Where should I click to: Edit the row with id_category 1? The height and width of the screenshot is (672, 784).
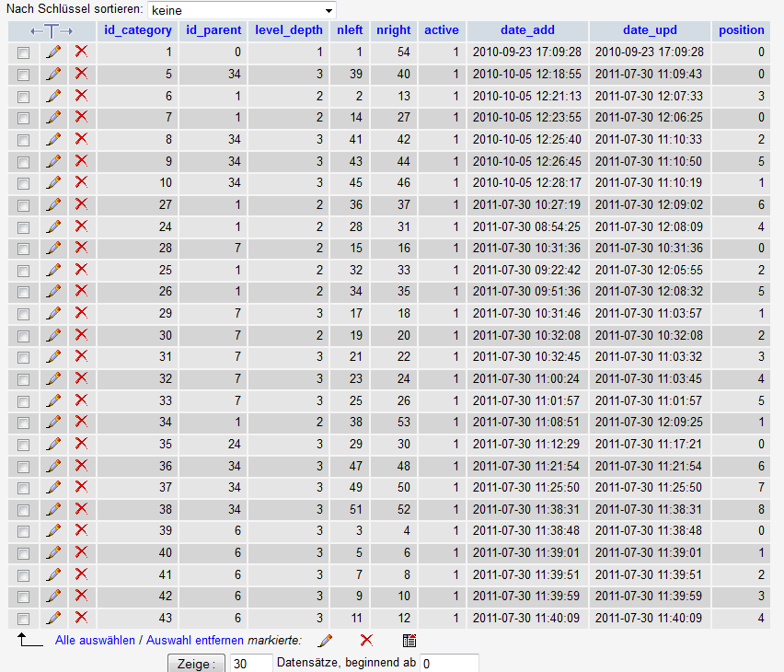point(53,52)
